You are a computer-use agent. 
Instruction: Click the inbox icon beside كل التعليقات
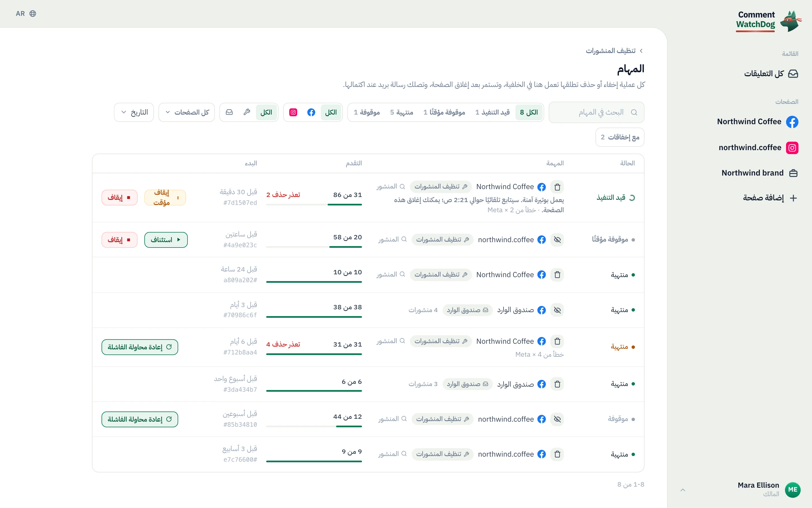[x=793, y=74]
